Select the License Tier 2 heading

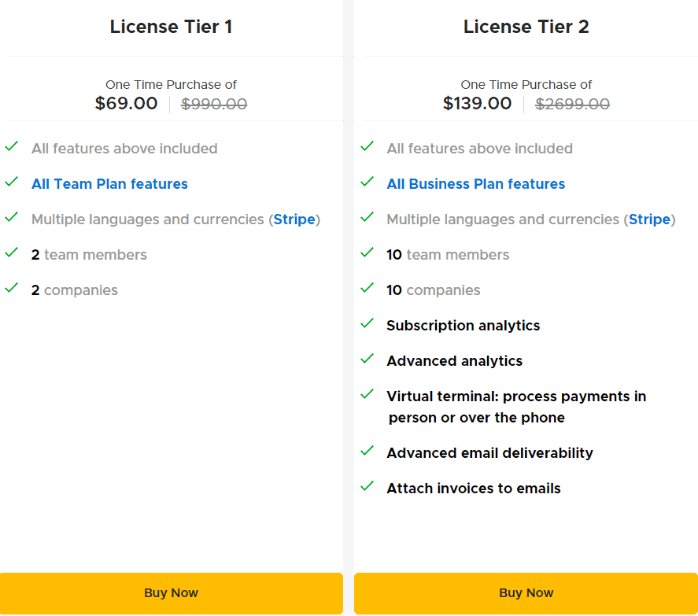[526, 27]
